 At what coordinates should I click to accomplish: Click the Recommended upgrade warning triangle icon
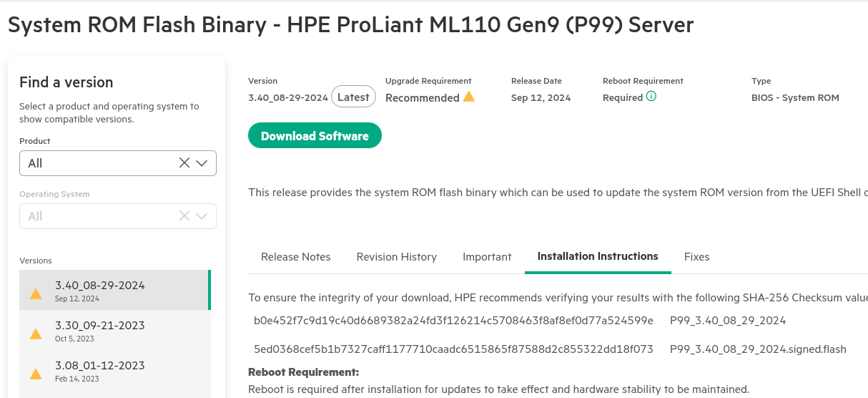469,96
